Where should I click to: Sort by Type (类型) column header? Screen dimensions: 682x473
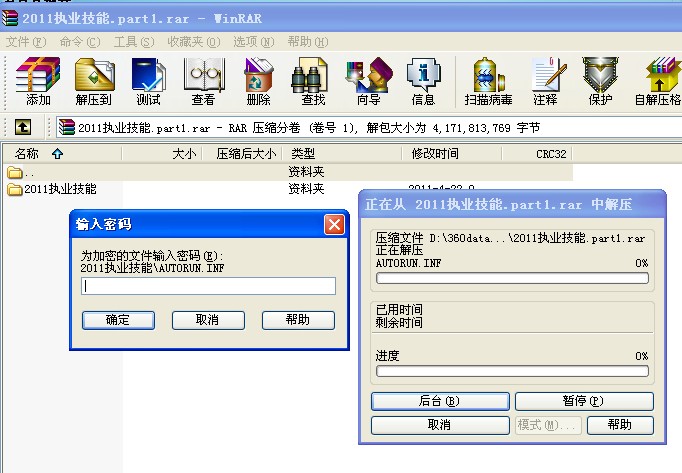point(342,154)
